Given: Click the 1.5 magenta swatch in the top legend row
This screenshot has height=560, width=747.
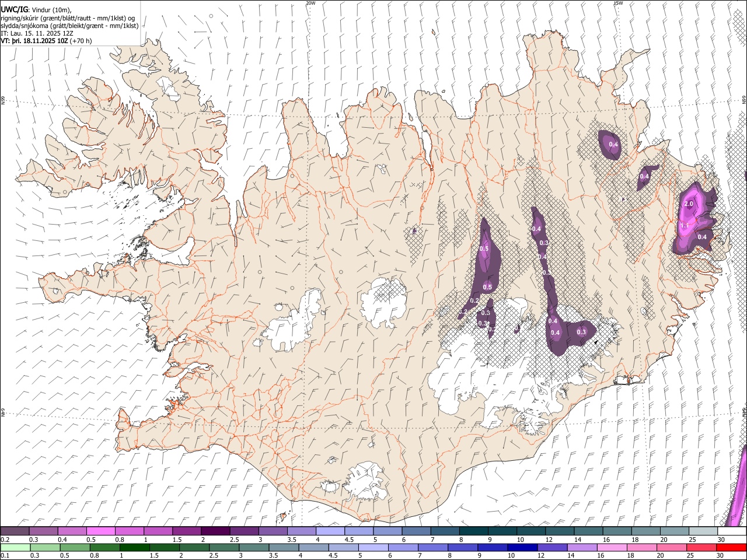Looking at the screenshot, I should pyautogui.click(x=187, y=531).
